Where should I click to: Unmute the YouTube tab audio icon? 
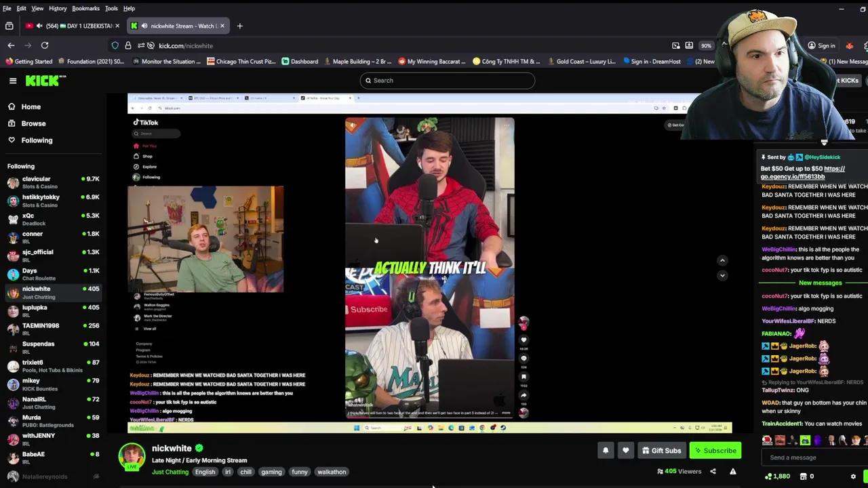(39, 26)
